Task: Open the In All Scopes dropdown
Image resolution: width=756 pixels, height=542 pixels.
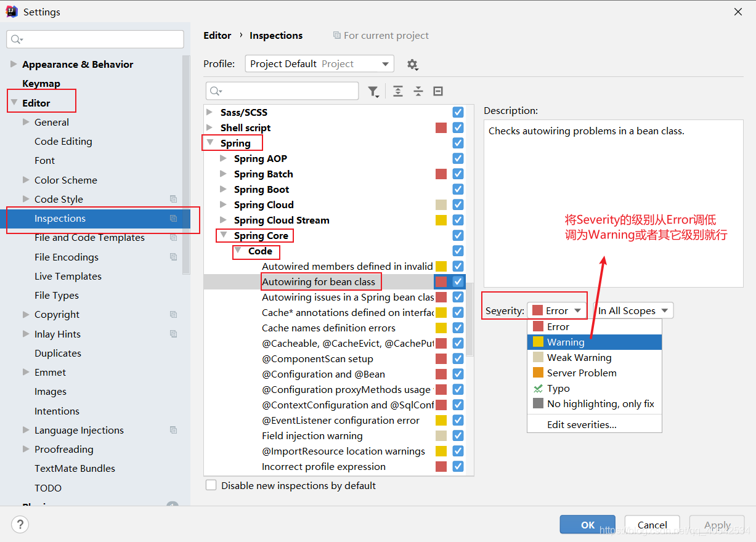Action: [633, 310]
